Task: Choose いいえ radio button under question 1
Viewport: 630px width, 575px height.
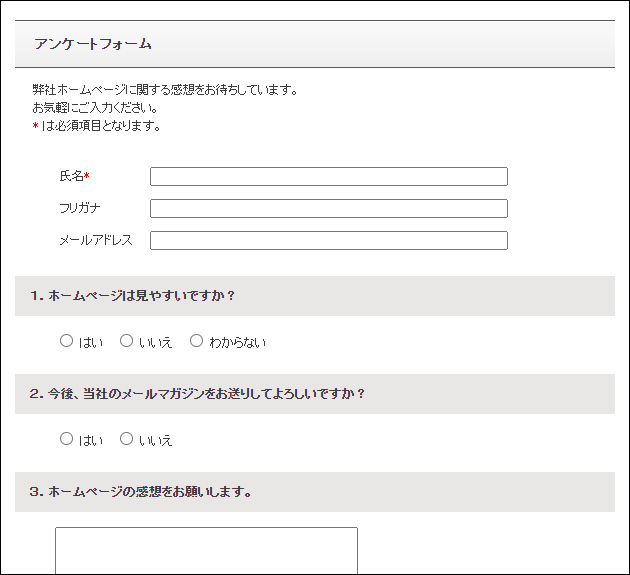Action: point(127,341)
